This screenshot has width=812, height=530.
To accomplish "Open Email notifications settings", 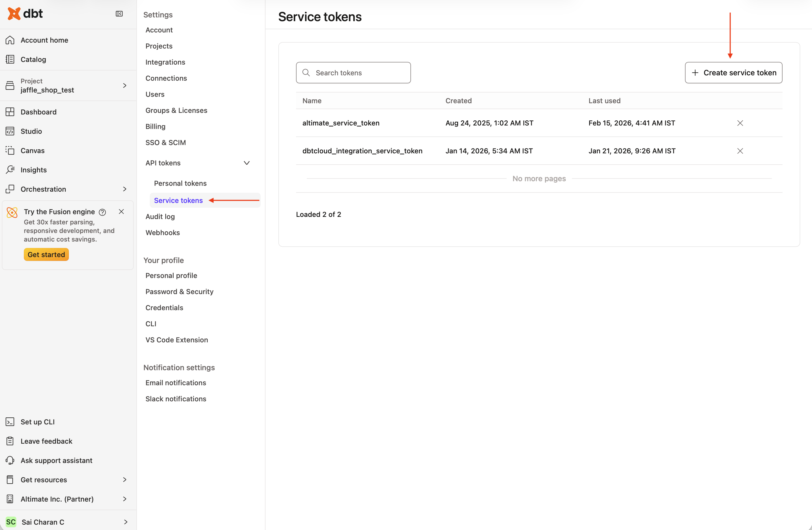I will point(176,383).
